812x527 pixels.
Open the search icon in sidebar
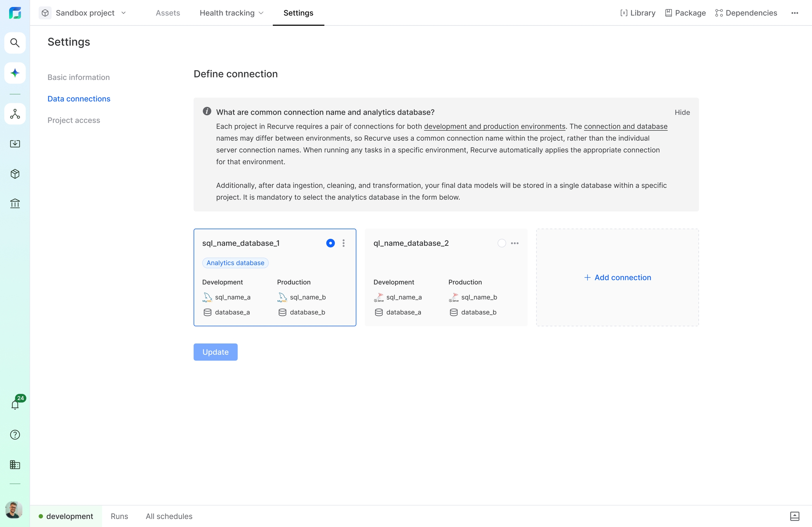pos(15,43)
